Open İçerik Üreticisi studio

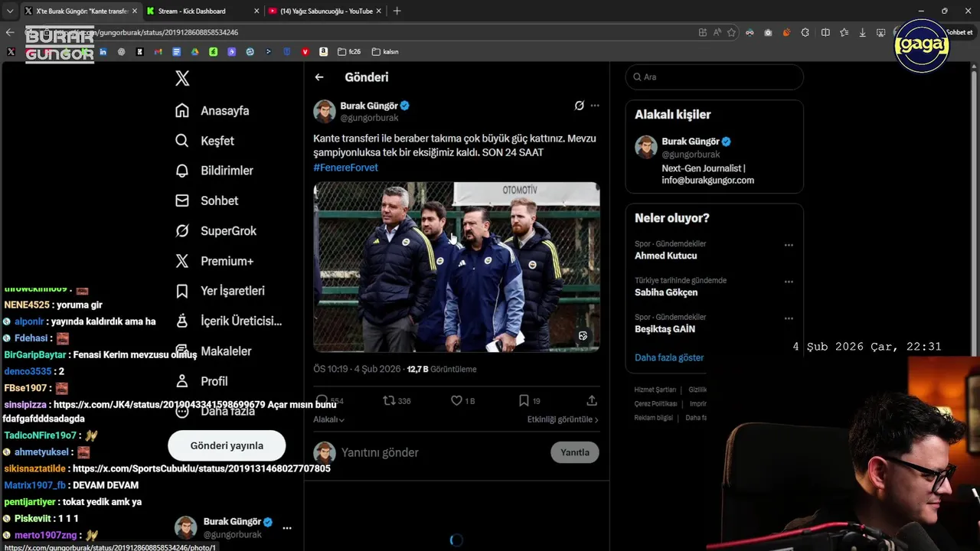[228, 321]
